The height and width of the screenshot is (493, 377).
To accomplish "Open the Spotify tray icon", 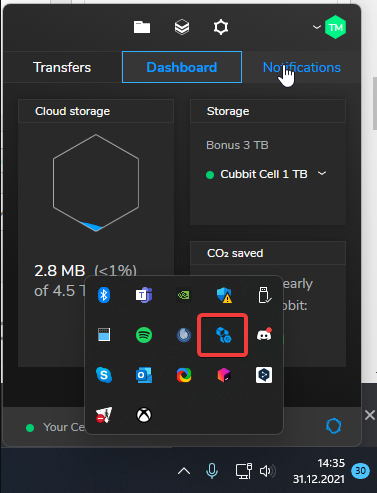I will coord(144,335).
